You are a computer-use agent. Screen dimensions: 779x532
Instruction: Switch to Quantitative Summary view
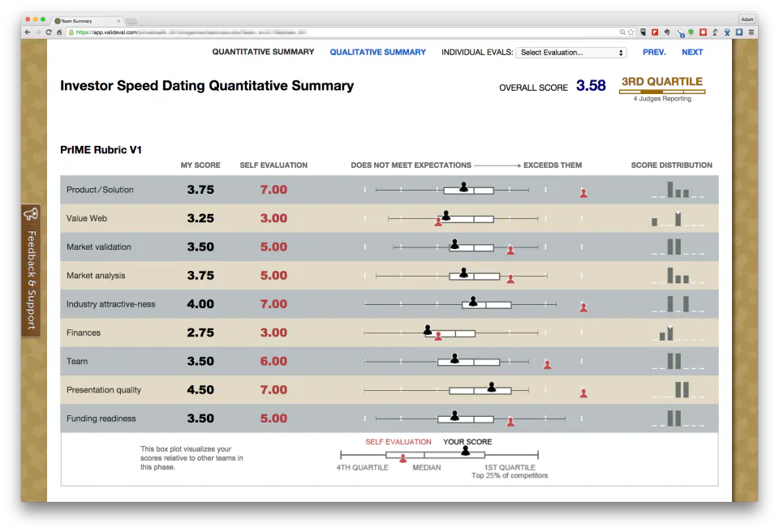[263, 52]
